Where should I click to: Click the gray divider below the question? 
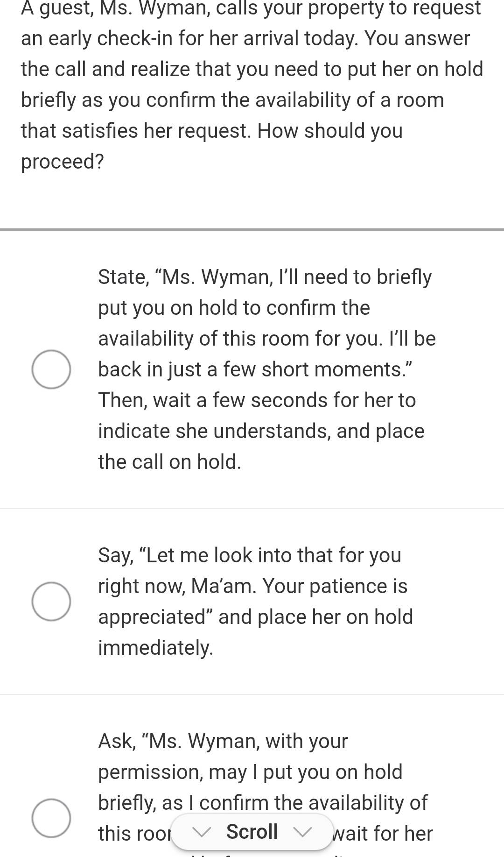point(252,229)
